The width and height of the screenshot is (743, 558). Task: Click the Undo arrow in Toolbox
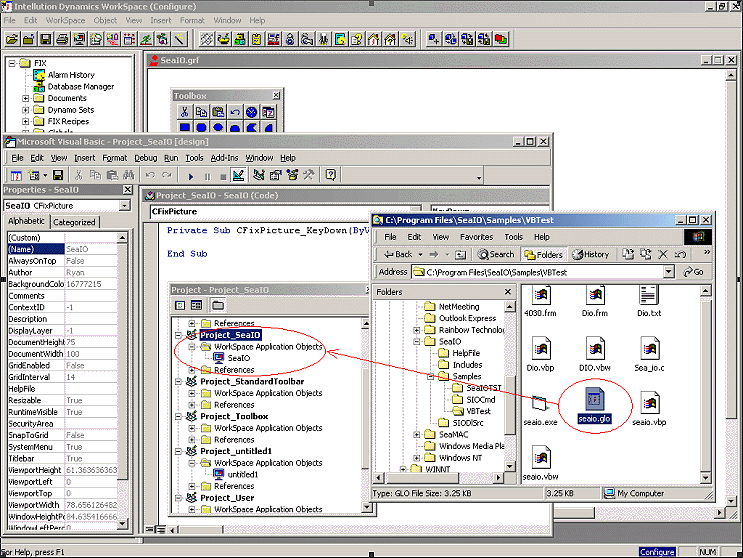[x=235, y=112]
